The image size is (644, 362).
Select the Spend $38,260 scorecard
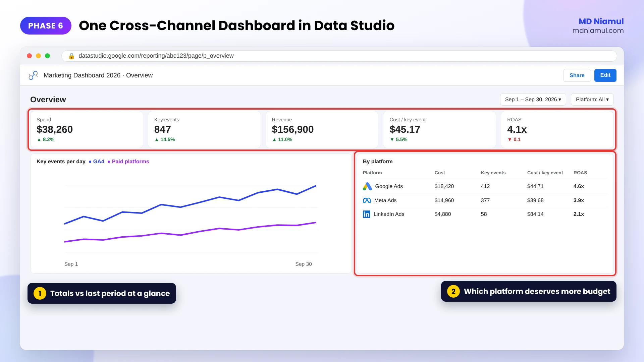click(87, 130)
